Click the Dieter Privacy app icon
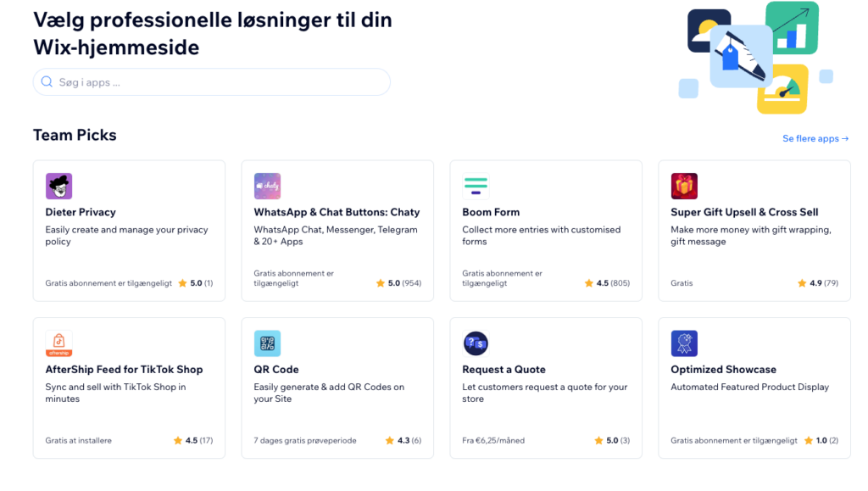 tap(58, 186)
